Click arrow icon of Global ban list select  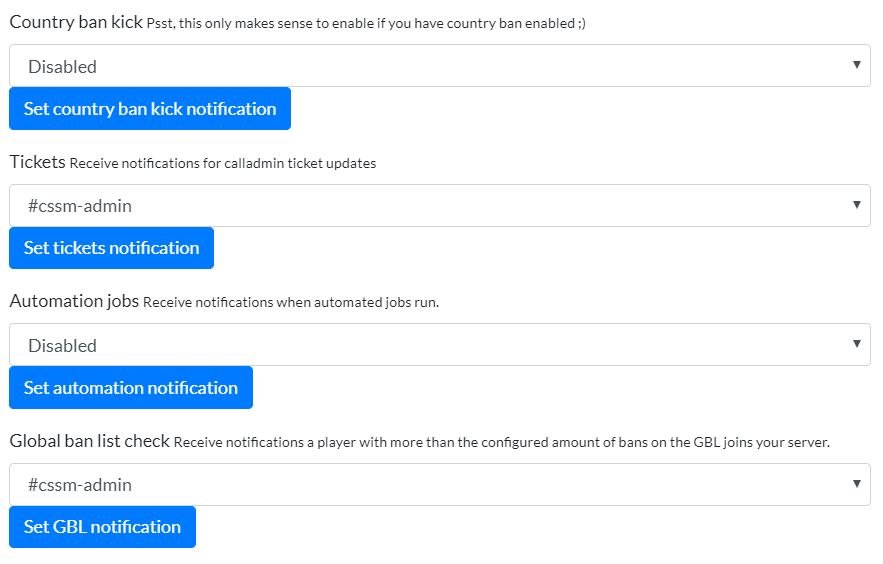857,483
